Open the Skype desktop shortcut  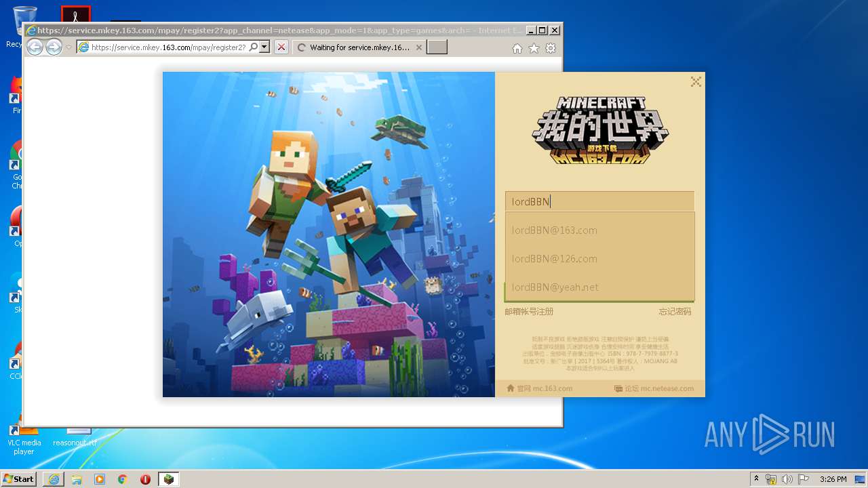16,293
